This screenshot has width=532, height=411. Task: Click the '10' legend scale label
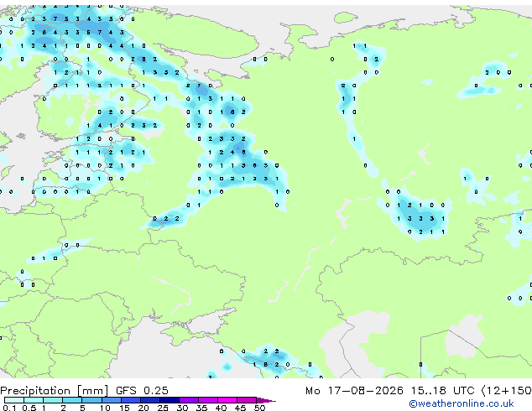click(x=105, y=408)
